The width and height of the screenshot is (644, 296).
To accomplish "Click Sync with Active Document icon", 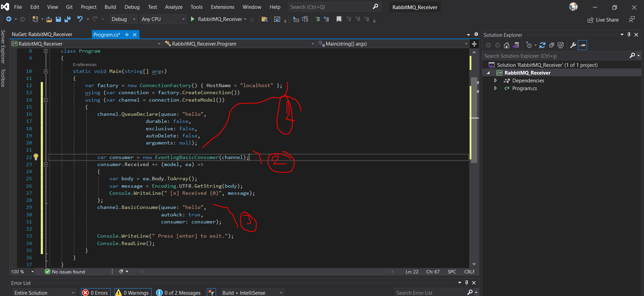I will click(x=542, y=45).
